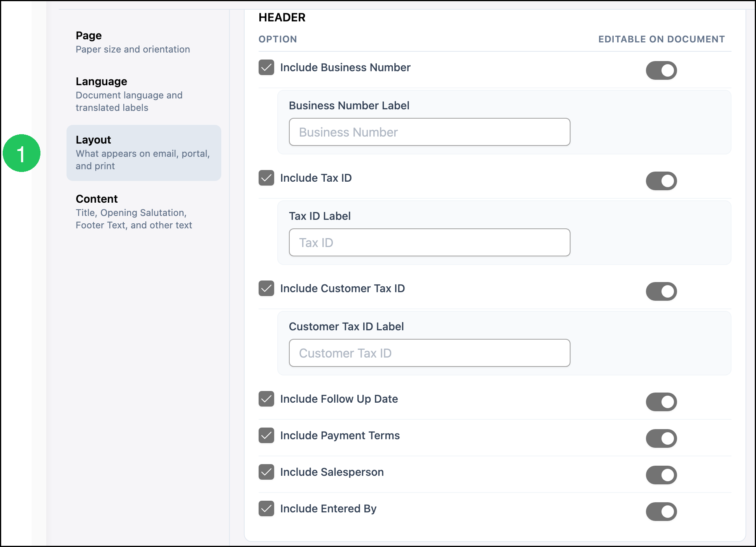Open the Content settings section
The height and width of the screenshot is (547, 756).
144,212
